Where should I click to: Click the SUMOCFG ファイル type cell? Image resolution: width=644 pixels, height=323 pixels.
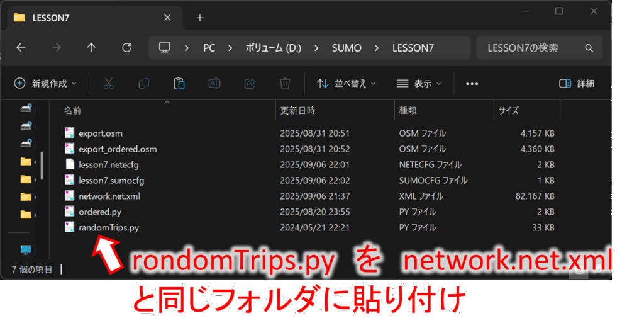point(433,181)
